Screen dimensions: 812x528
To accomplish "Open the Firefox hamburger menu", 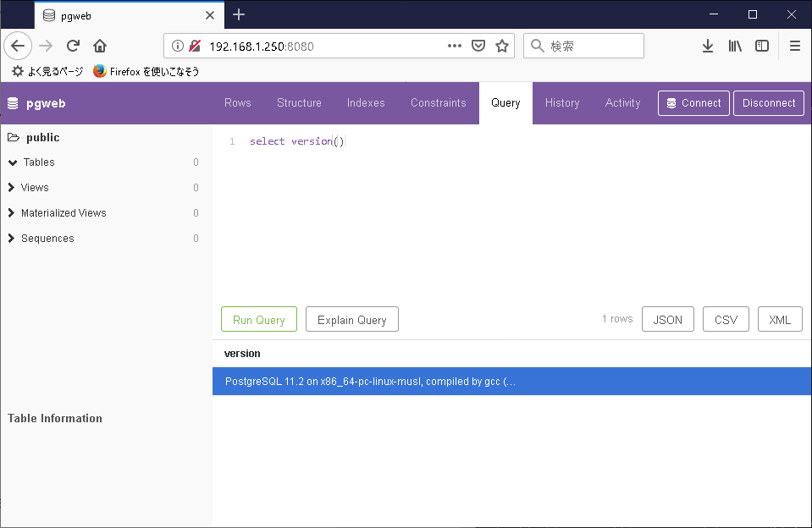I will click(794, 46).
